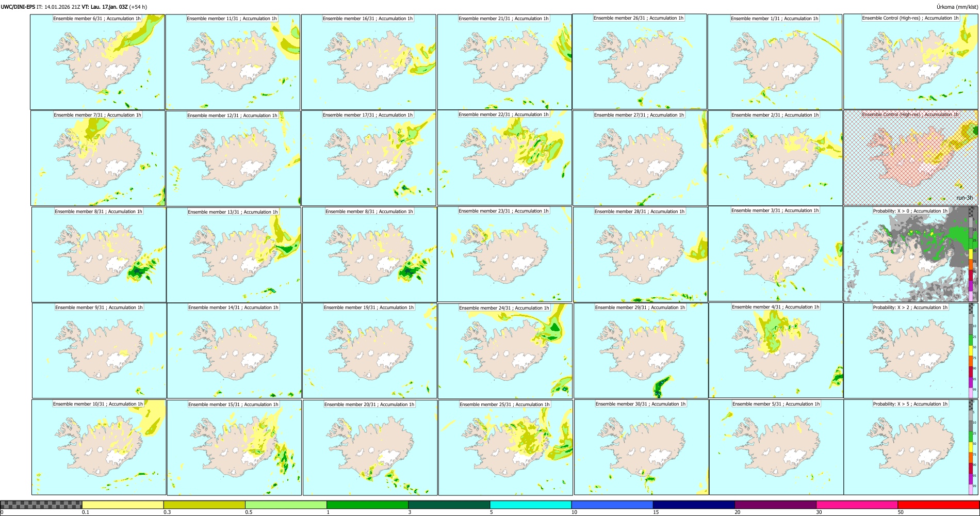Image resolution: width=980 pixels, height=516 pixels.
Task: Select the Ensemble member 21/31 map
Action: pyautogui.click(x=504, y=62)
